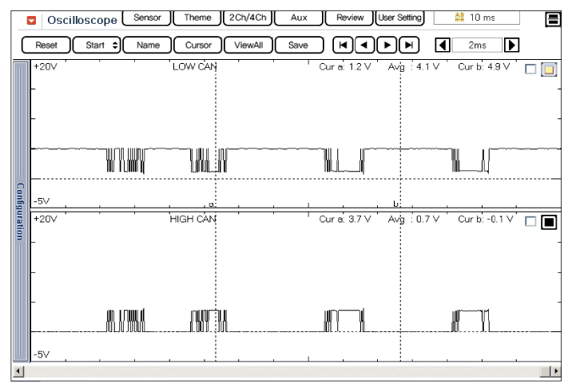Click the HIGH CAN channel label
572x392 pixels.
click(193, 220)
